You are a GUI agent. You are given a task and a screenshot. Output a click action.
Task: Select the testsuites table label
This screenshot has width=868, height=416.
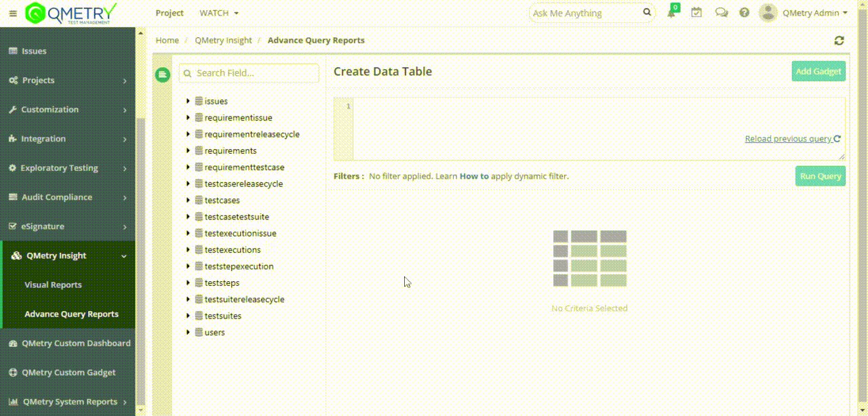coord(223,316)
